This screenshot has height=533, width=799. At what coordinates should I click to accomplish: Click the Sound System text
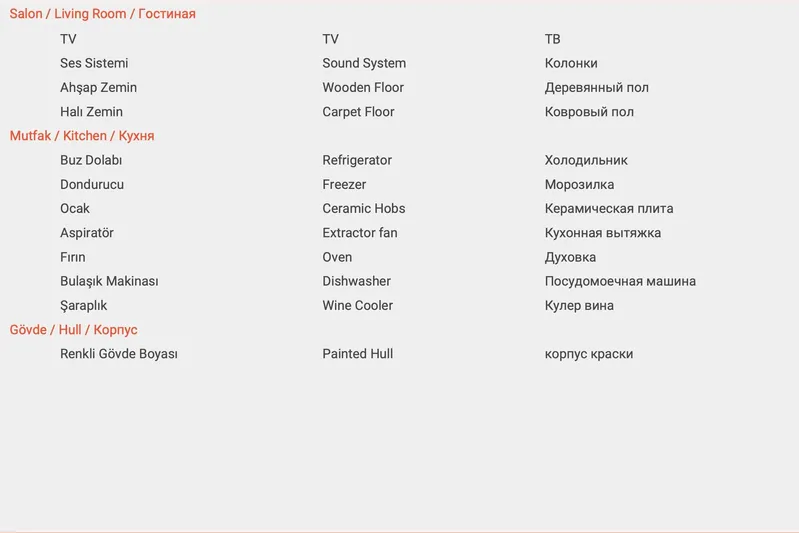(x=364, y=63)
